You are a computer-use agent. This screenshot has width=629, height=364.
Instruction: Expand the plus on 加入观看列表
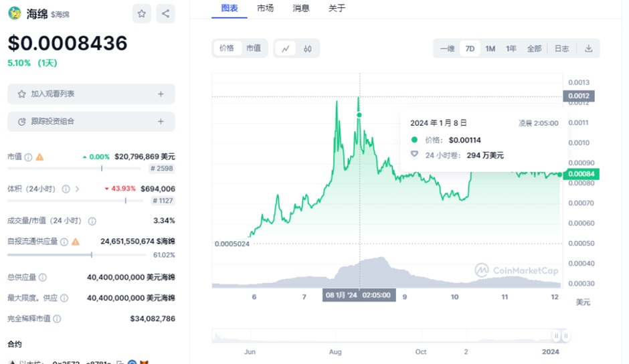coord(161,94)
